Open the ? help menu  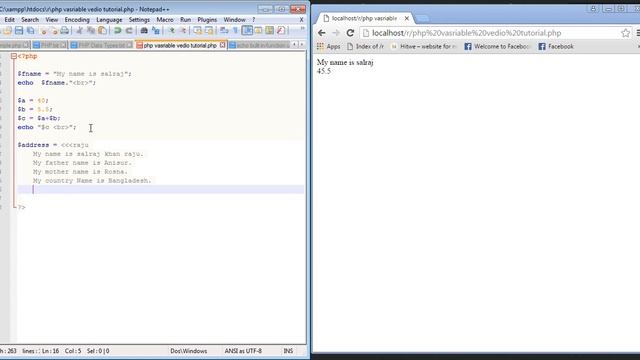pos(253,20)
